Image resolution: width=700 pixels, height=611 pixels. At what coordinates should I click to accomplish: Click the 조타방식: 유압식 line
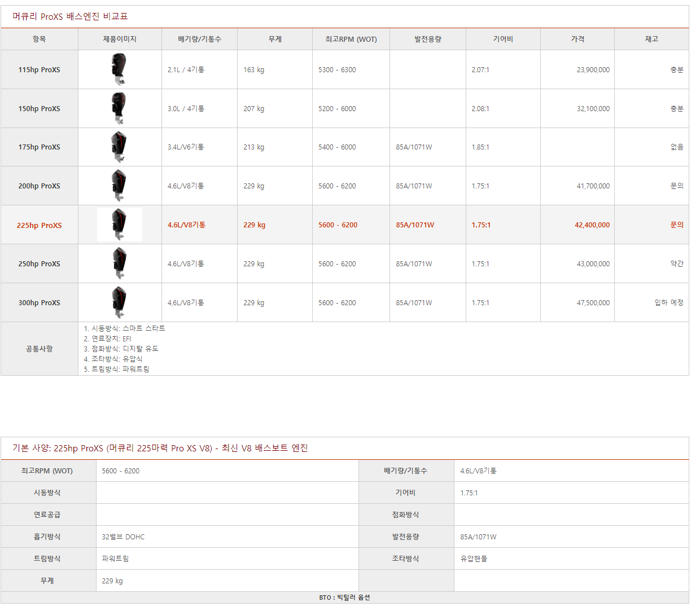tap(113, 359)
